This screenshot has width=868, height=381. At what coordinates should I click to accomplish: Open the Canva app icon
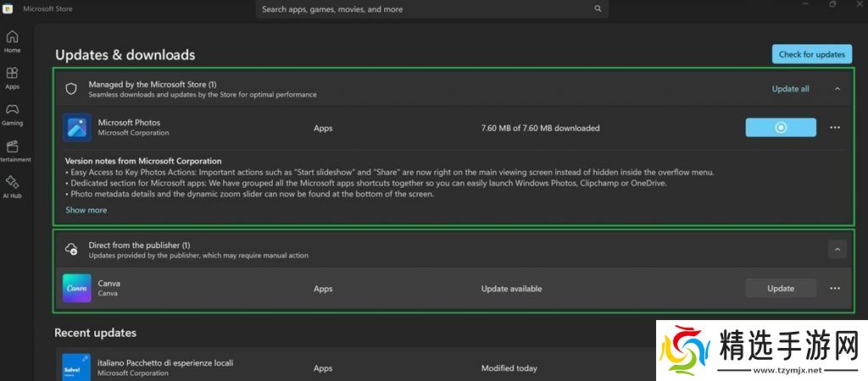(77, 289)
